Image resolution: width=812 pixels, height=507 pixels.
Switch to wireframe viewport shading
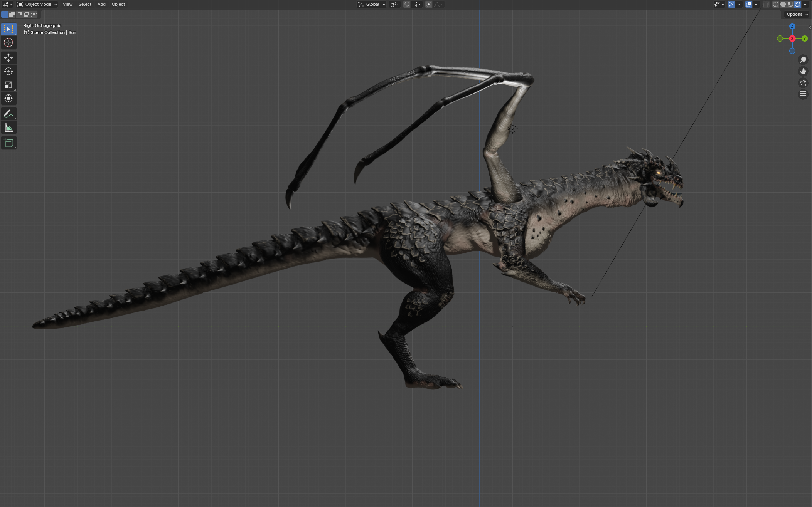775,4
